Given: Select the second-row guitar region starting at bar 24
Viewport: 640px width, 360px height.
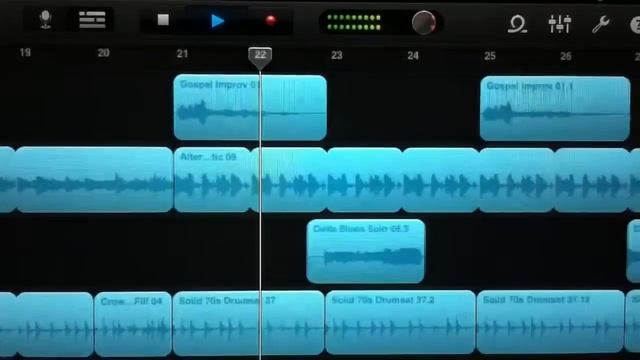Looking at the screenshot, I should point(441,180).
